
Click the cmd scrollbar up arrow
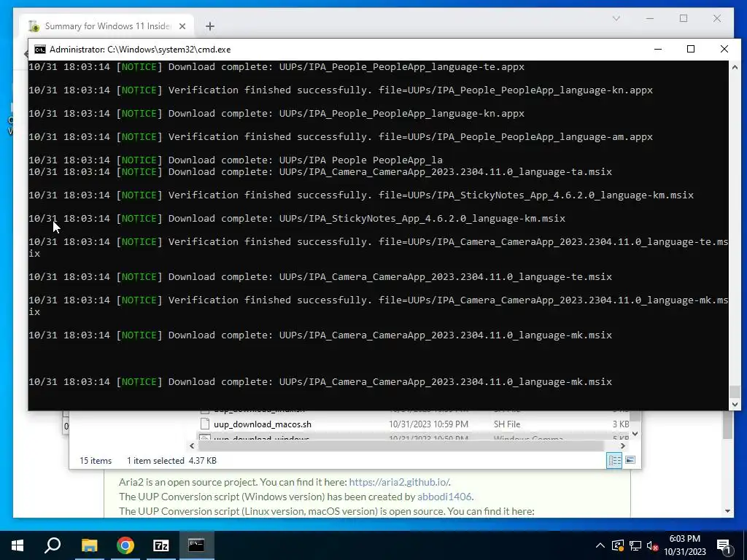pos(735,67)
